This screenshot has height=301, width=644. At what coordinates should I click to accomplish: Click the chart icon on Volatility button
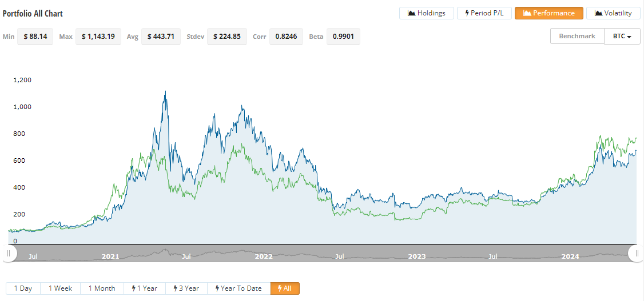click(x=598, y=13)
